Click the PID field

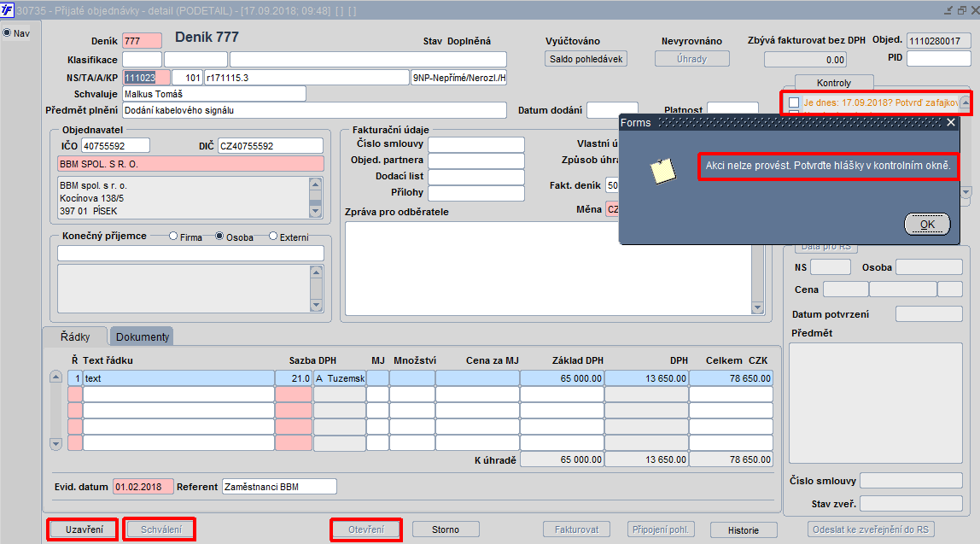tap(939, 58)
